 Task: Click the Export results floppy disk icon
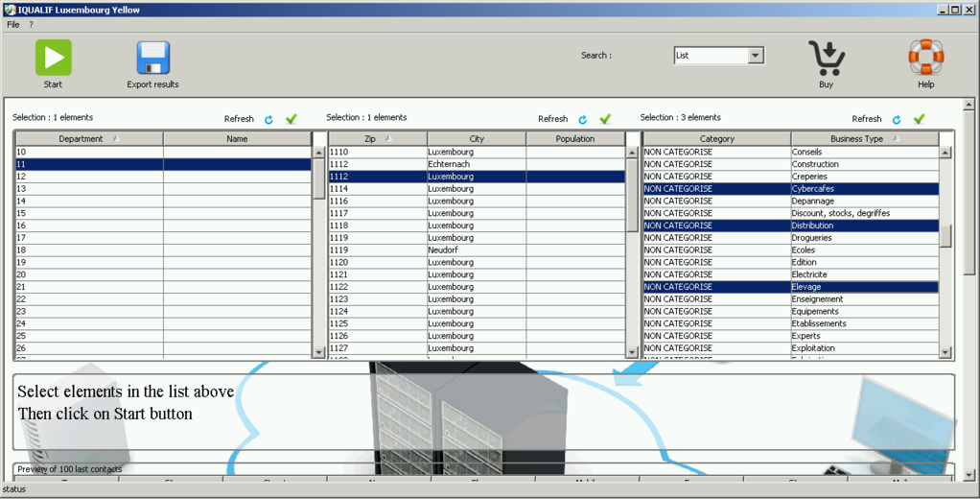click(x=153, y=59)
